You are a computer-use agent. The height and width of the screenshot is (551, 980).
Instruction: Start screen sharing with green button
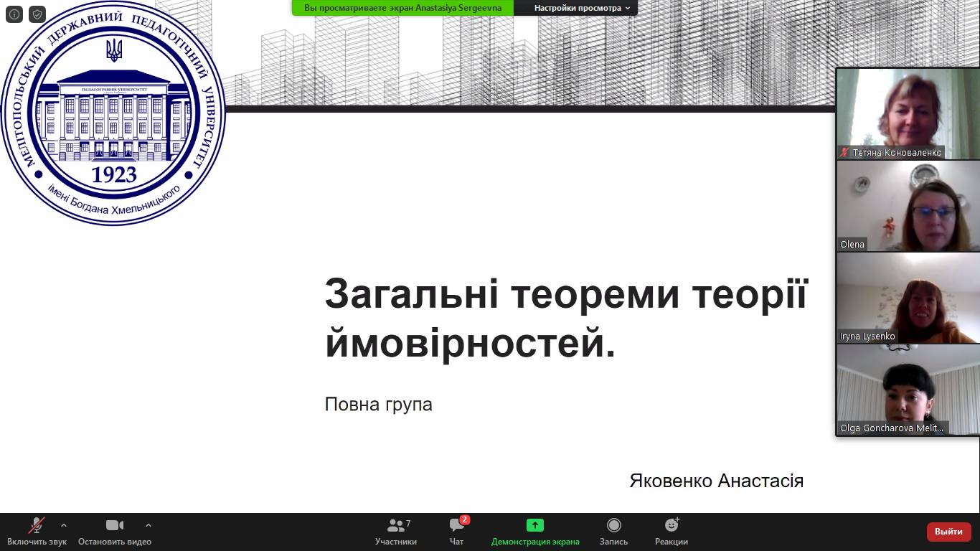[535, 532]
